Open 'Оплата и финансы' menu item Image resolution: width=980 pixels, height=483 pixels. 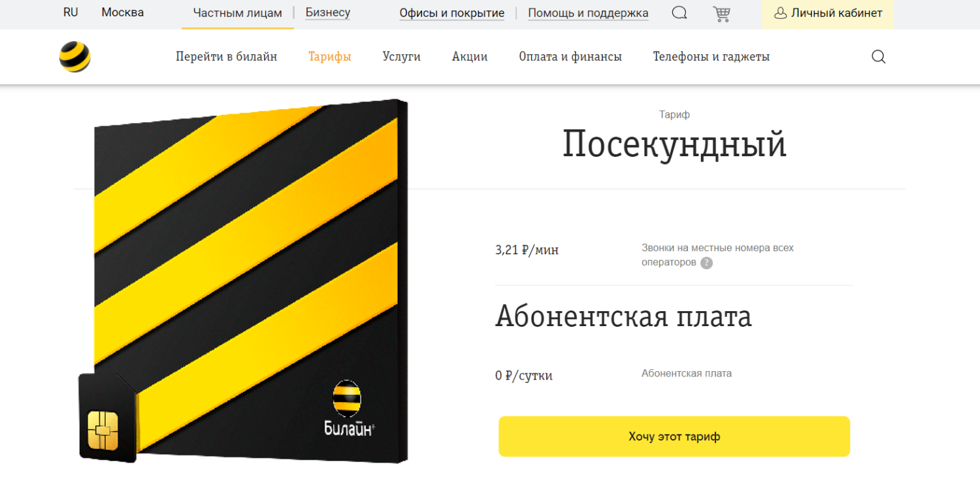coord(570,57)
